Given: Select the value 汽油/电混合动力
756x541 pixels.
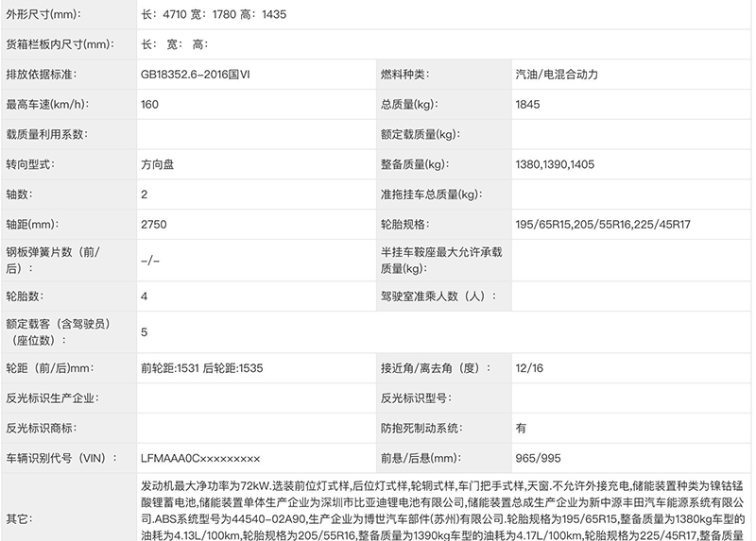Looking at the screenshot, I should 557,75.
